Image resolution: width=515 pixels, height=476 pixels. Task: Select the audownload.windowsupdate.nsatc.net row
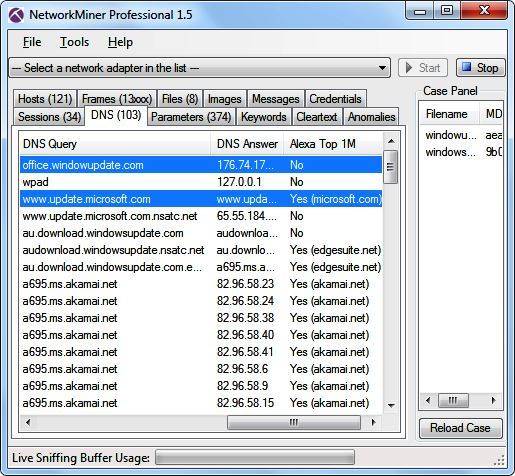(x=201, y=250)
